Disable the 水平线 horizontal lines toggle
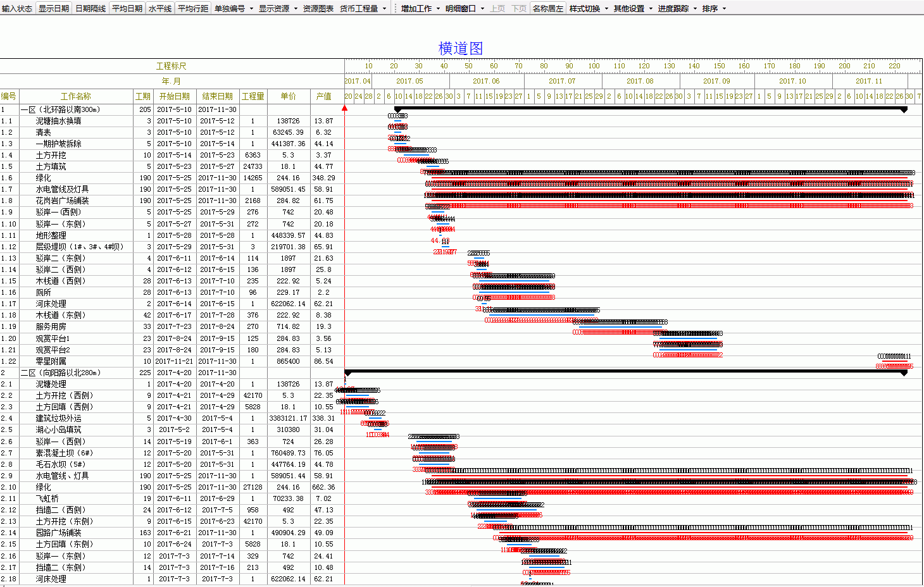This screenshot has width=924, height=587. tap(160, 8)
